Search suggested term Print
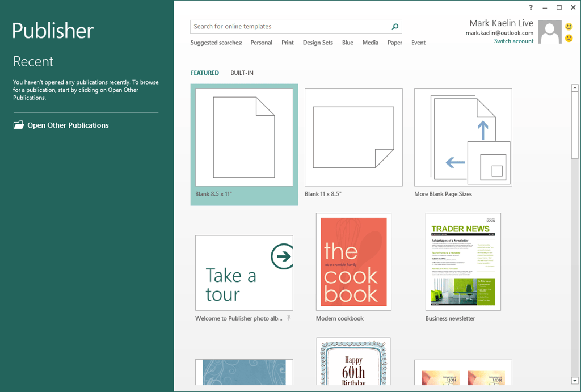Image resolution: width=581 pixels, height=392 pixels. [288, 43]
